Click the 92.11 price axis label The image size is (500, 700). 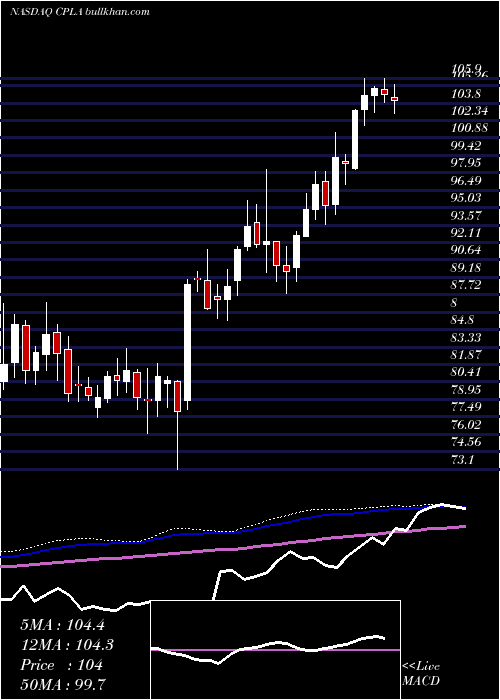pyautogui.click(x=466, y=233)
